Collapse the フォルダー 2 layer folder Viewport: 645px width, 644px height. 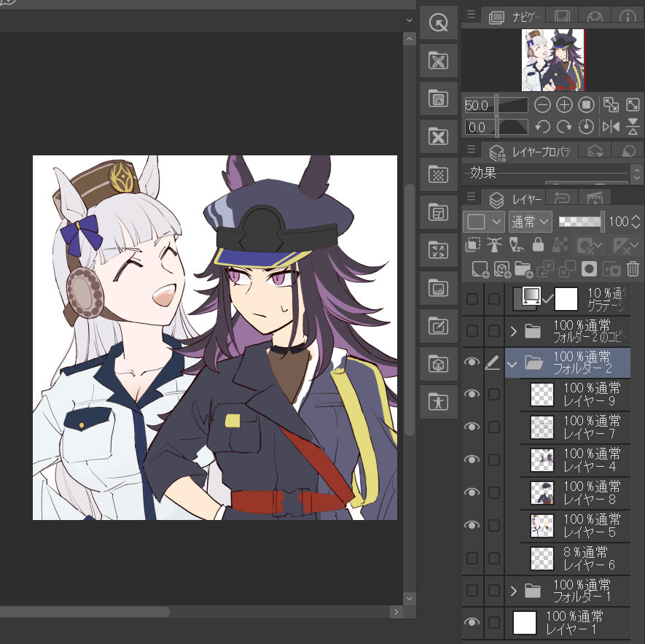point(514,362)
